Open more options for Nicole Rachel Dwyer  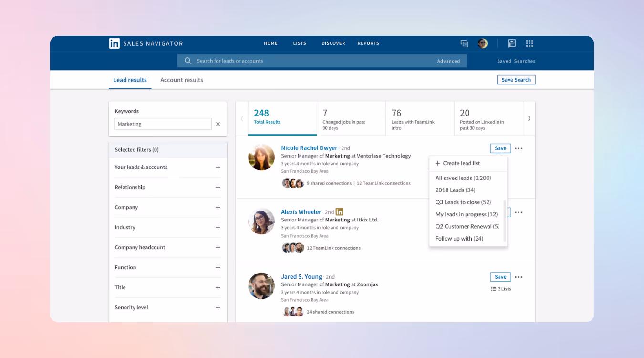(519, 148)
